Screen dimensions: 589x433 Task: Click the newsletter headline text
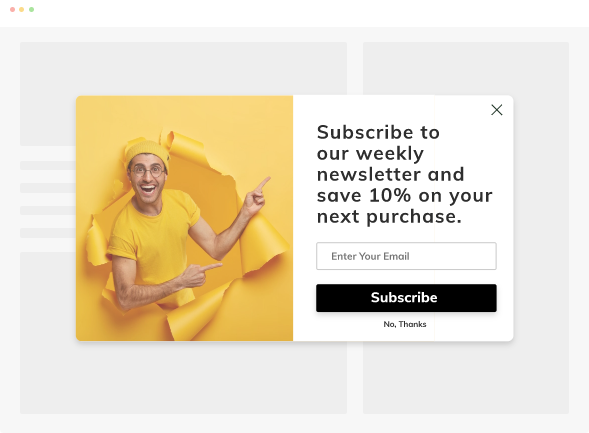[x=405, y=174]
